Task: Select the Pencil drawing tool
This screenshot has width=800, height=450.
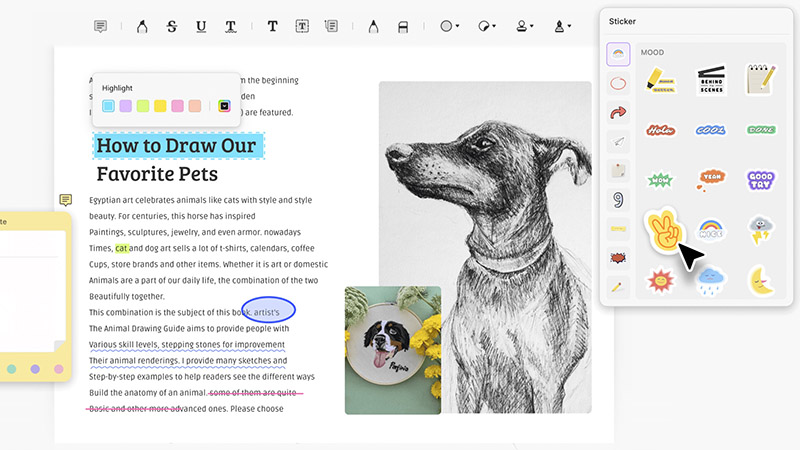Action: 373,26
